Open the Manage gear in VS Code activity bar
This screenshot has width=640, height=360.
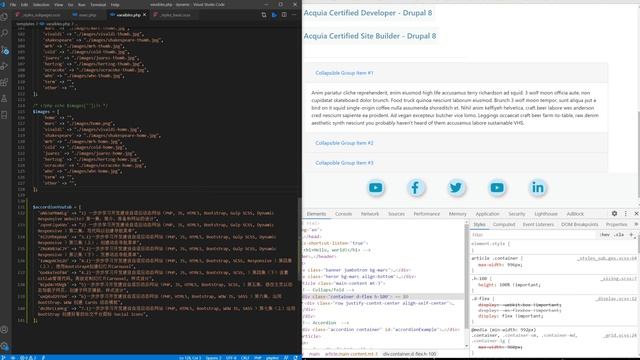coord(4,346)
